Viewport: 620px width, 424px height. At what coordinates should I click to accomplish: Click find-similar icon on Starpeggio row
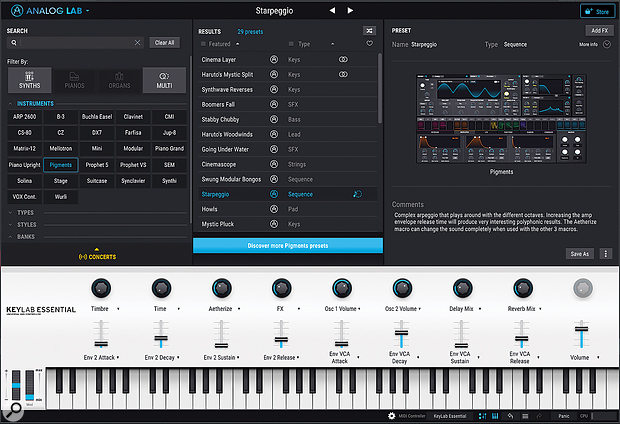(x=357, y=194)
